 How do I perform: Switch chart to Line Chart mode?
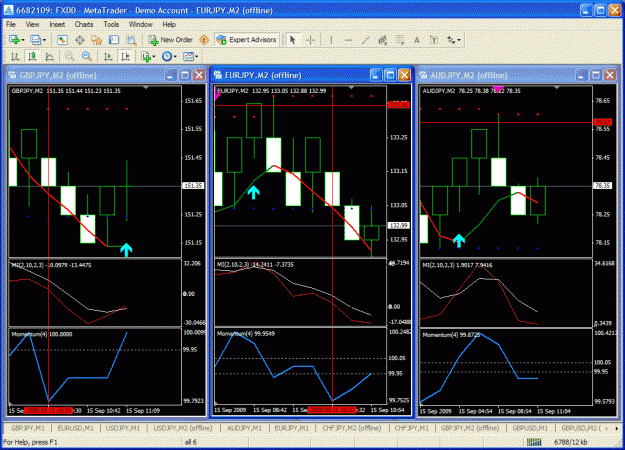coord(49,57)
